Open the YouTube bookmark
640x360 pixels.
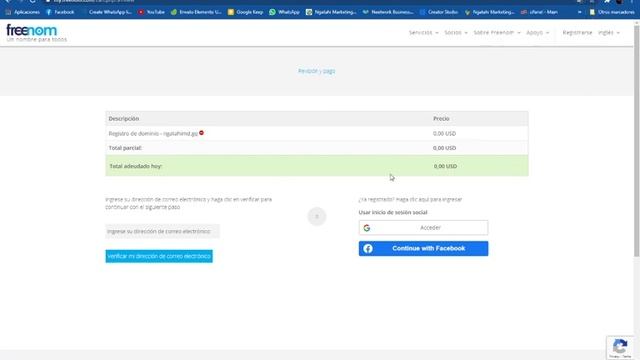coord(151,12)
